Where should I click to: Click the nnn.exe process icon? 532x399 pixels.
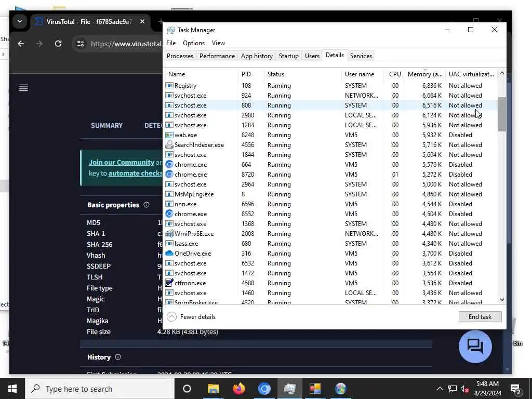pos(169,204)
